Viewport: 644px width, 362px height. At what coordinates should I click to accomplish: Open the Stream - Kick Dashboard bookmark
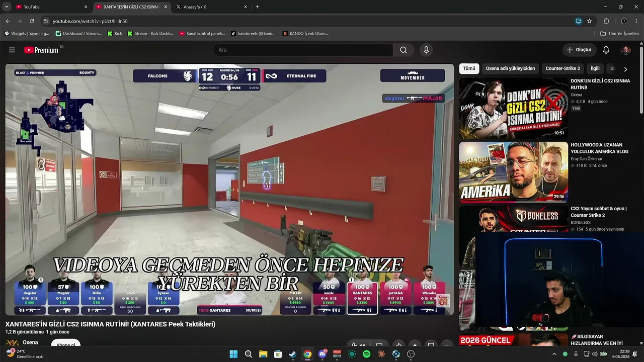pyautogui.click(x=150, y=34)
